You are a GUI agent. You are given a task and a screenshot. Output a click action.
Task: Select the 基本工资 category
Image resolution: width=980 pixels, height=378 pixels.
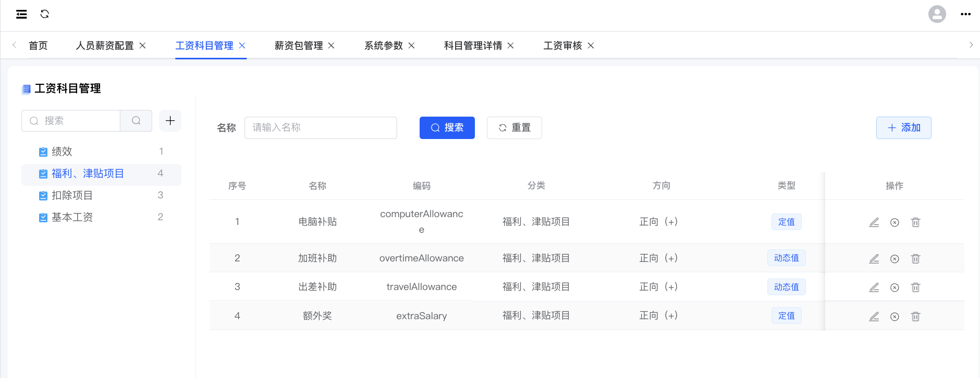(101, 217)
